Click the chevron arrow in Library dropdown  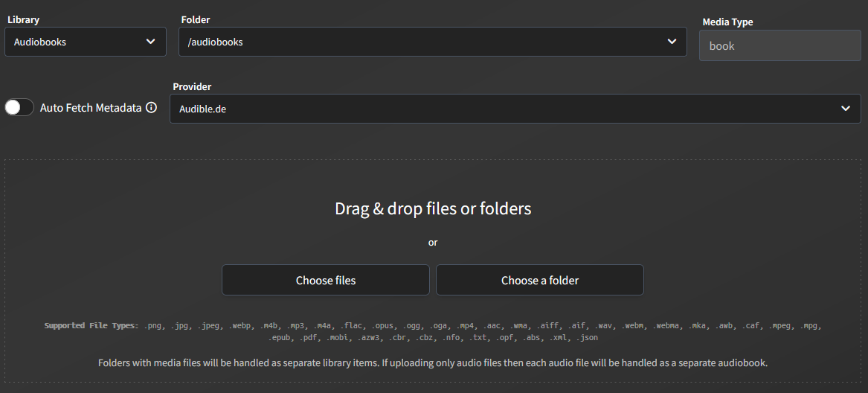pyautogui.click(x=151, y=42)
